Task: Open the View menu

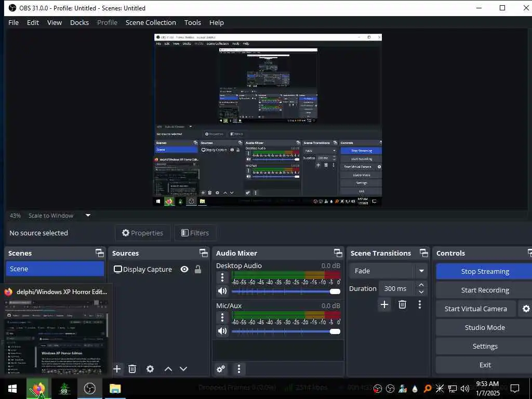Action: 54,22
